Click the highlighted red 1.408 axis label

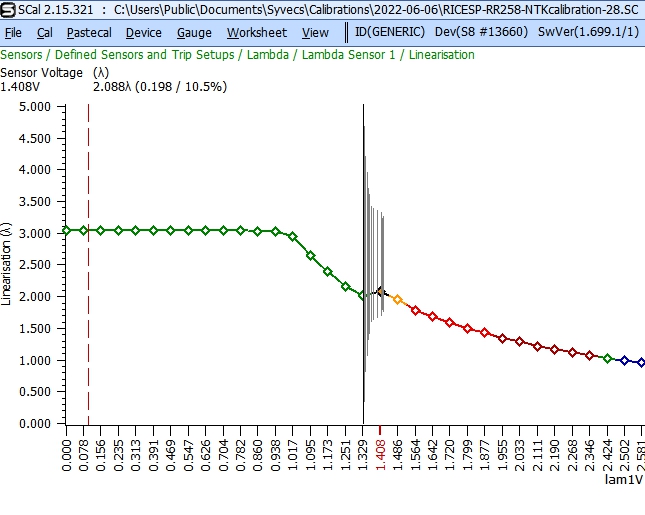pos(381,455)
